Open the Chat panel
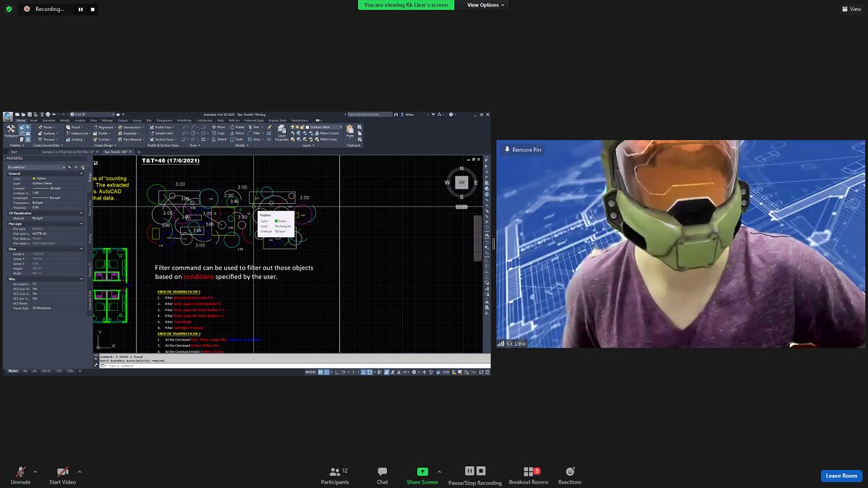The width and height of the screenshot is (868, 488). pyautogui.click(x=382, y=475)
